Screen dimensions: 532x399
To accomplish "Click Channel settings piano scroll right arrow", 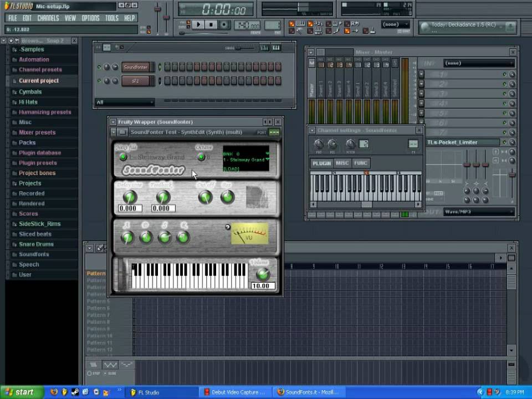I will point(418,204).
